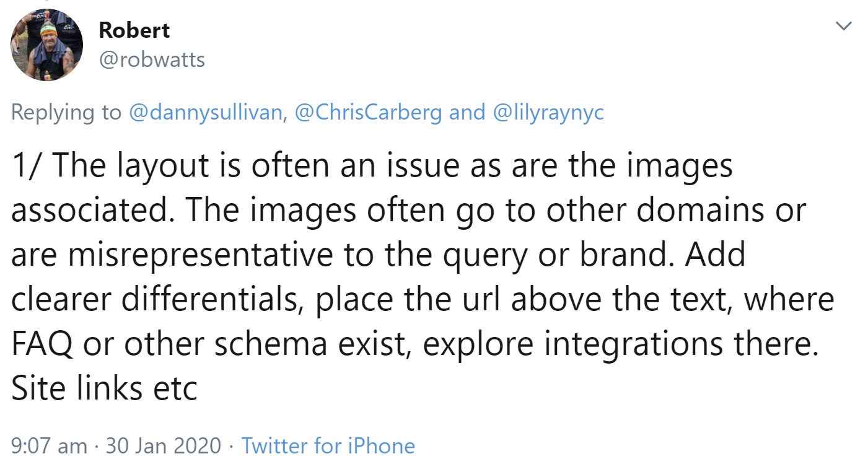Open the @dannysullivan mention link
Image resolution: width=868 pixels, height=472 pixels.
pos(204,112)
